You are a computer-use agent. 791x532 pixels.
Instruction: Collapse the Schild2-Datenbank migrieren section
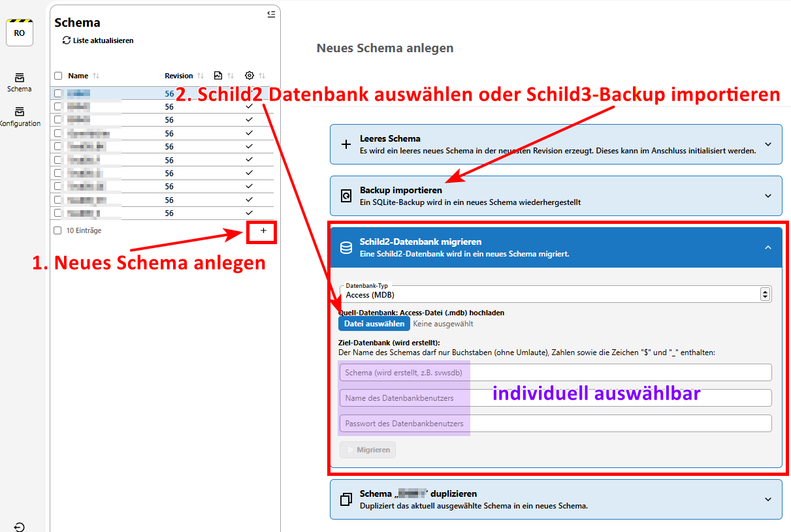tap(769, 248)
